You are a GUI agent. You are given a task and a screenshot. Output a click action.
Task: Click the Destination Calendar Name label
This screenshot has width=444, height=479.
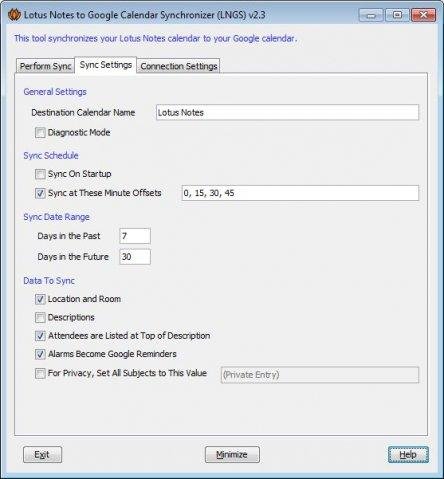[x=83, y=113]
